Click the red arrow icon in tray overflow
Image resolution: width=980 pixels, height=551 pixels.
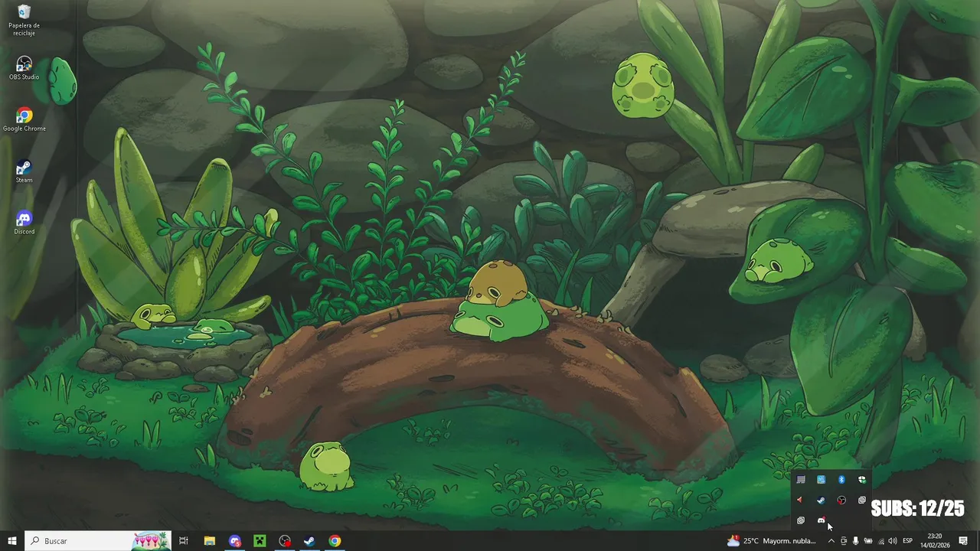[x=800, y=500]
